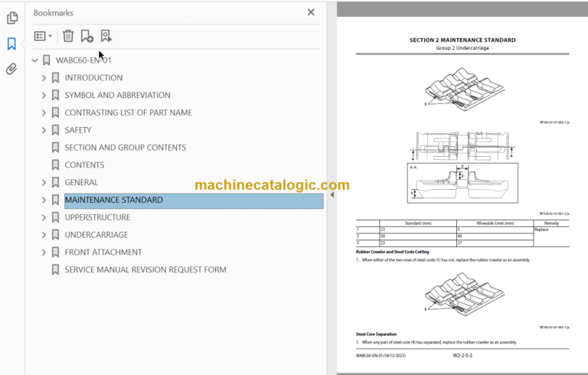The height and width of the screenshot is (375, 588).
Task: Go to FRONT ATTACHMENT bookmark
Action: [x=103, y=253]
